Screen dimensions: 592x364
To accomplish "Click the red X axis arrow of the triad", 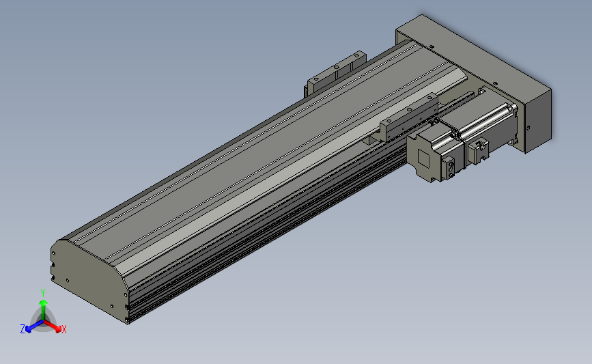I will click(x=53, y=326).
